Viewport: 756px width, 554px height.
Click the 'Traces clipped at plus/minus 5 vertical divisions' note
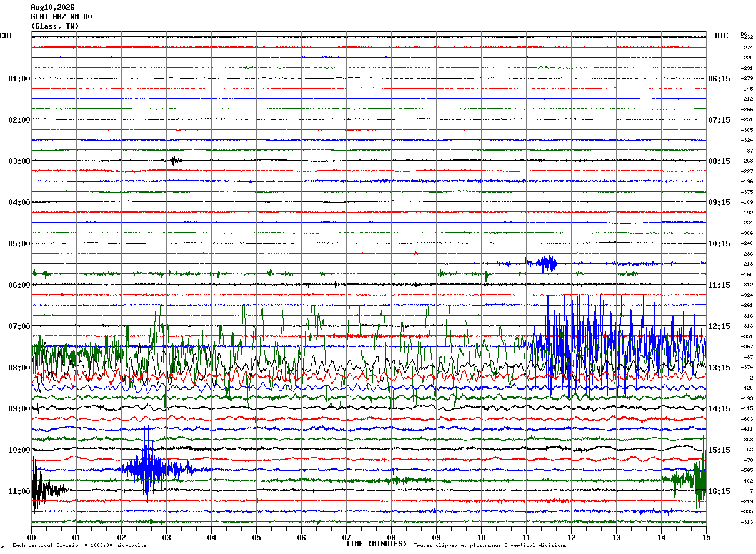[490, 546]
